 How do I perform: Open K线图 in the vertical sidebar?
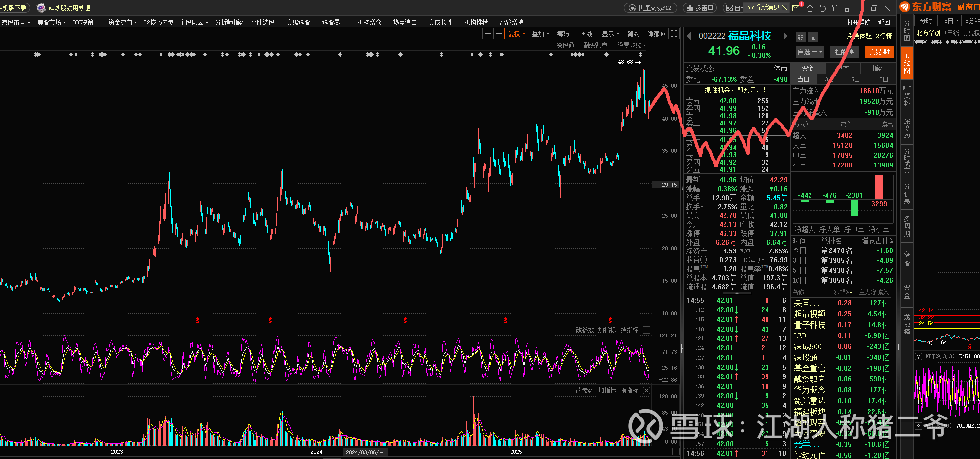tap(907, 63)
